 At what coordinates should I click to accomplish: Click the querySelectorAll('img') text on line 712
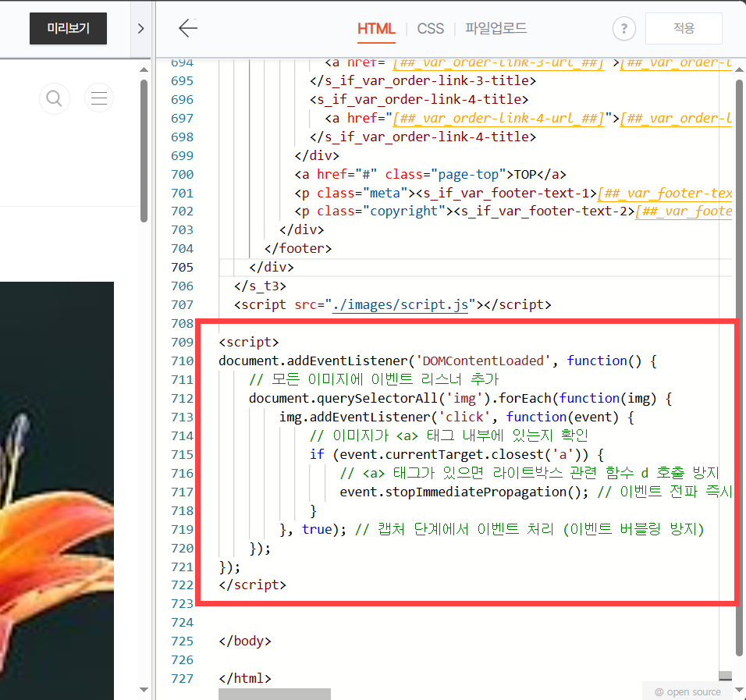[x=400, y=398]
